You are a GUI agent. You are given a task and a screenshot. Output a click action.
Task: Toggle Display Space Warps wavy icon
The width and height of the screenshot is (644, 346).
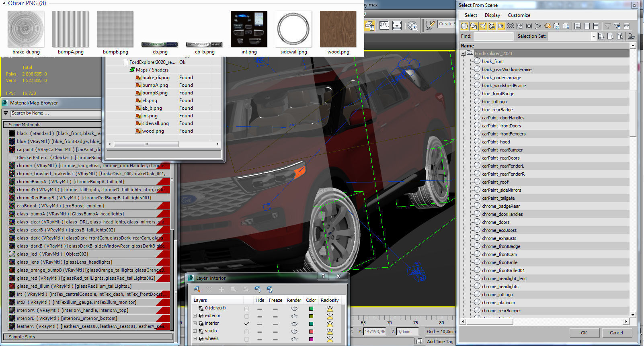(x=510, y=26)
